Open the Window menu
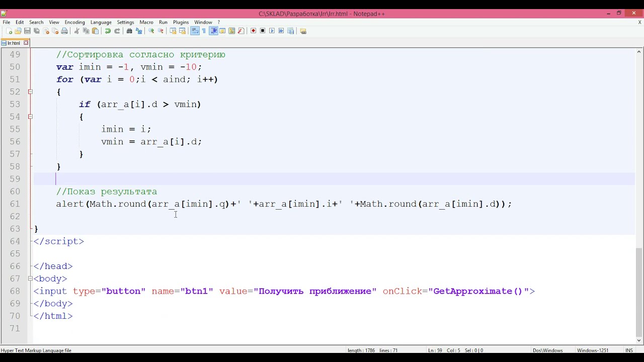Viewport: 644px width, 362px height. click(x=203, y=22)
